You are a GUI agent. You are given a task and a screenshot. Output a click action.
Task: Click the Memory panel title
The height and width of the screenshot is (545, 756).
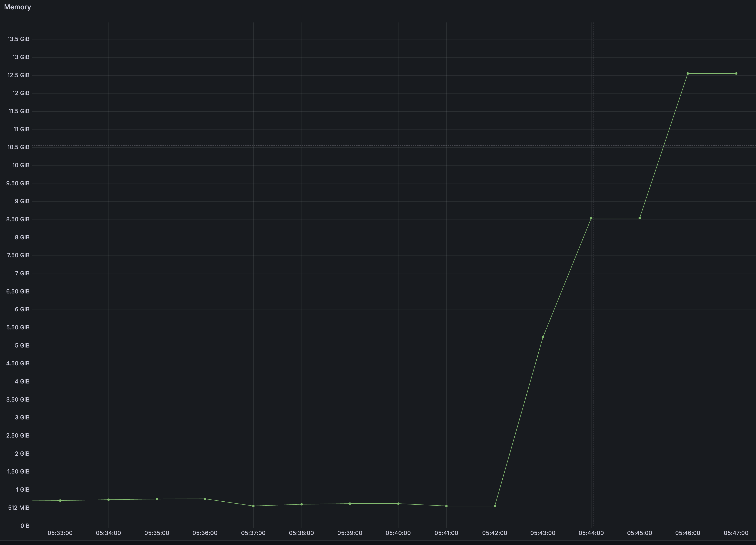pyautogui.click(x=17, y=7)
